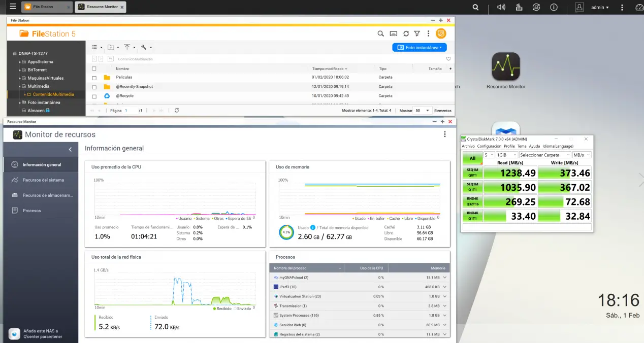Click the favorite heart icon
The height and width of the screenshot is (343, 644).
[x=448, y=59]
